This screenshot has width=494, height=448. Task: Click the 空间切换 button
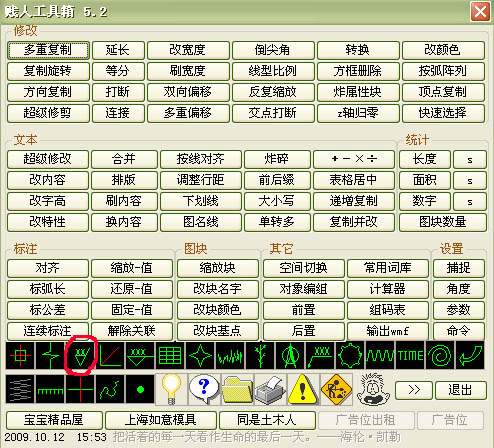point(304,268)
